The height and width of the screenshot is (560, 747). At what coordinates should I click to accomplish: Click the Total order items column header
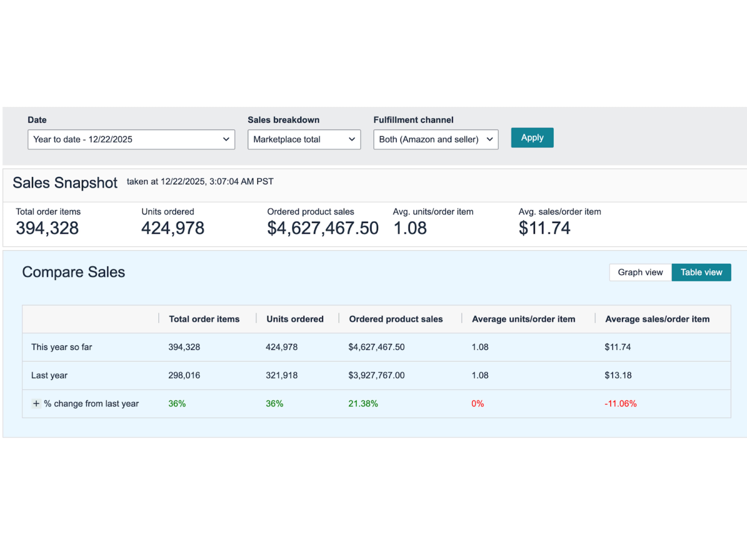(x=204, y=319)
